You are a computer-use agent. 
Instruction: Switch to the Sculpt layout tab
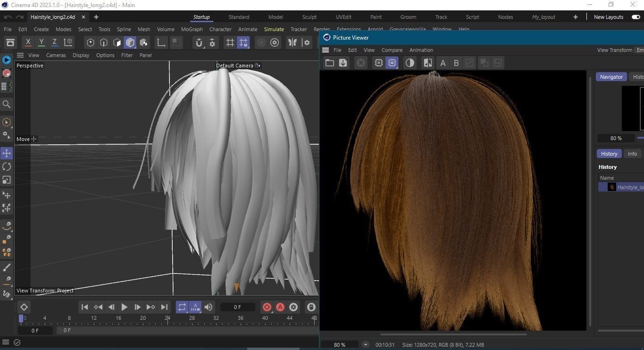pos(309,17)
